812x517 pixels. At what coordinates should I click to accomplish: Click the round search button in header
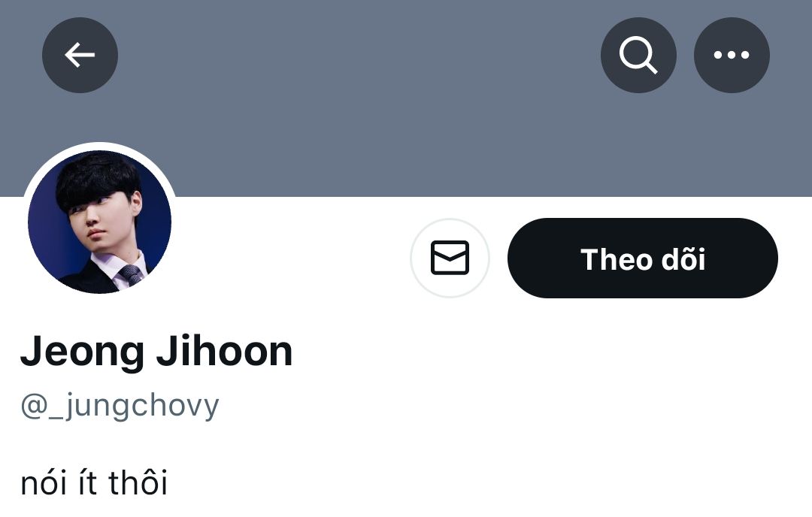pyautogui.click(x=638, y=55)
